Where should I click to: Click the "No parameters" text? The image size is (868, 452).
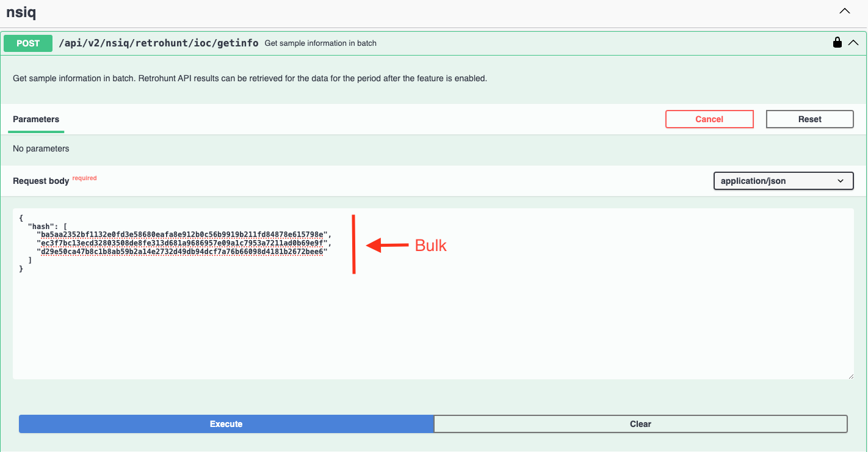[x=41, y=148]
